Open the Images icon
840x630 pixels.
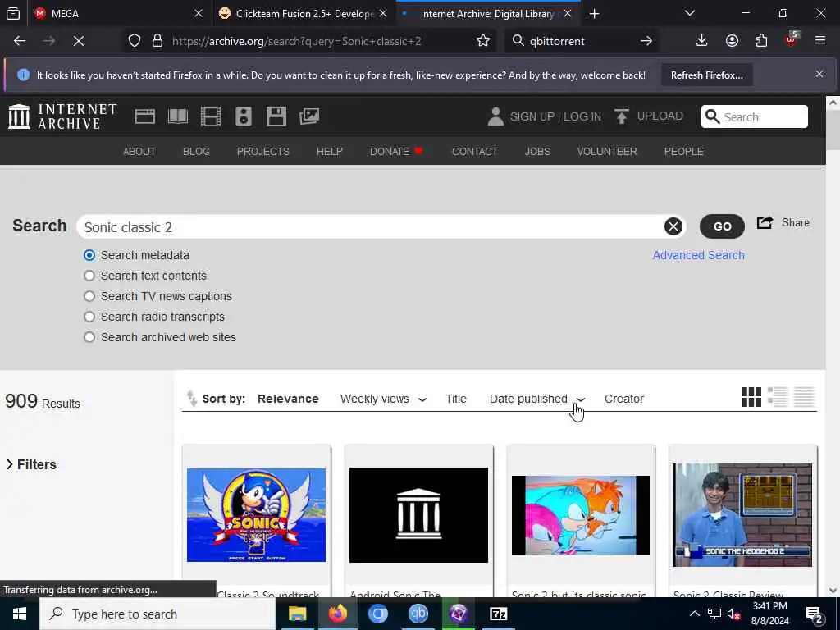click(x=309, y=116)
